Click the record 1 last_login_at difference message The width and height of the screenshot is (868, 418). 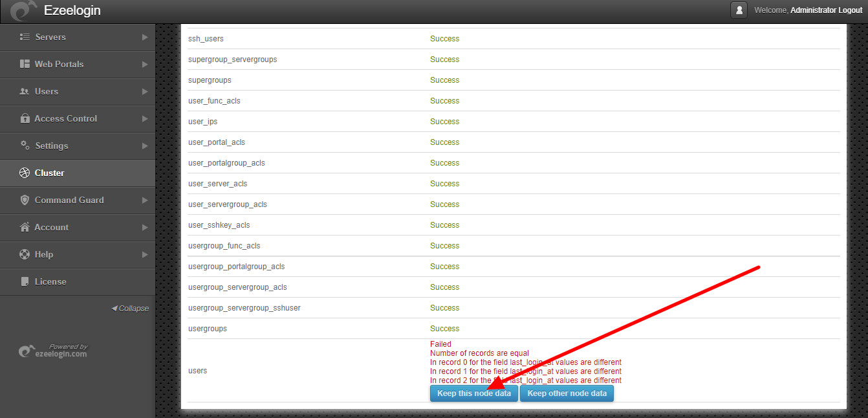526,371
